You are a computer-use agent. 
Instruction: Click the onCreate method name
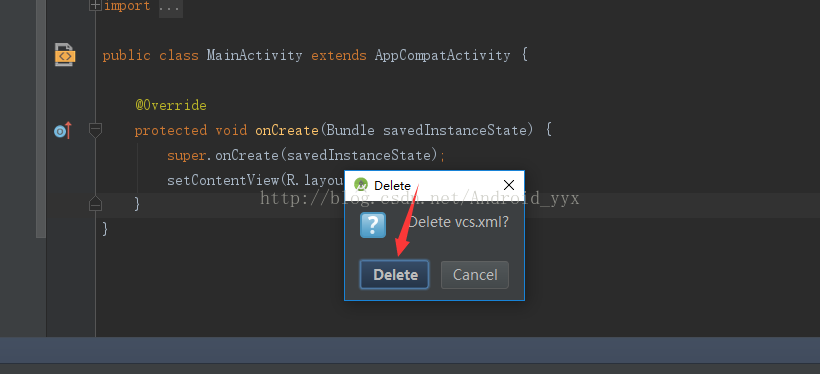tap(287, 130)
